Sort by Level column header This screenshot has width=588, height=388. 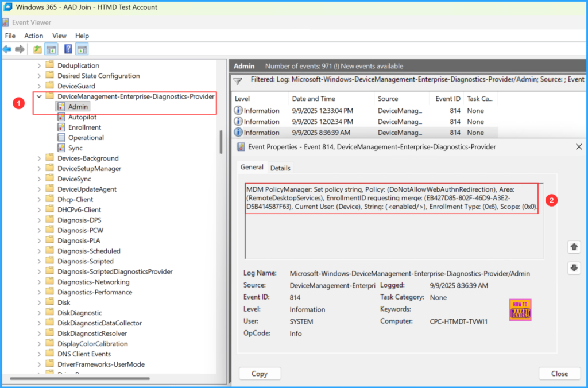[x=260, y=99]
